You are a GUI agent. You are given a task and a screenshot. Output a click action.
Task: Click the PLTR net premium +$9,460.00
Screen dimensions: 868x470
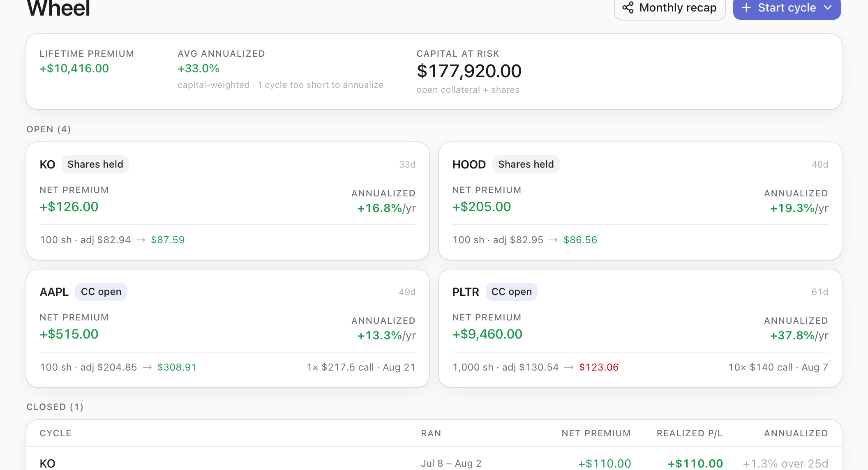[x=487, y=334]
